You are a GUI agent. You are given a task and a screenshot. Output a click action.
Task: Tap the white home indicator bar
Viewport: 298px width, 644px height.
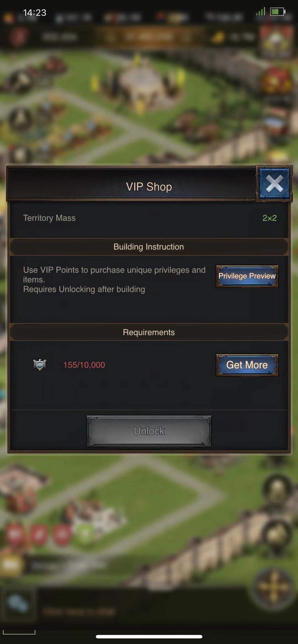[149, 637]
